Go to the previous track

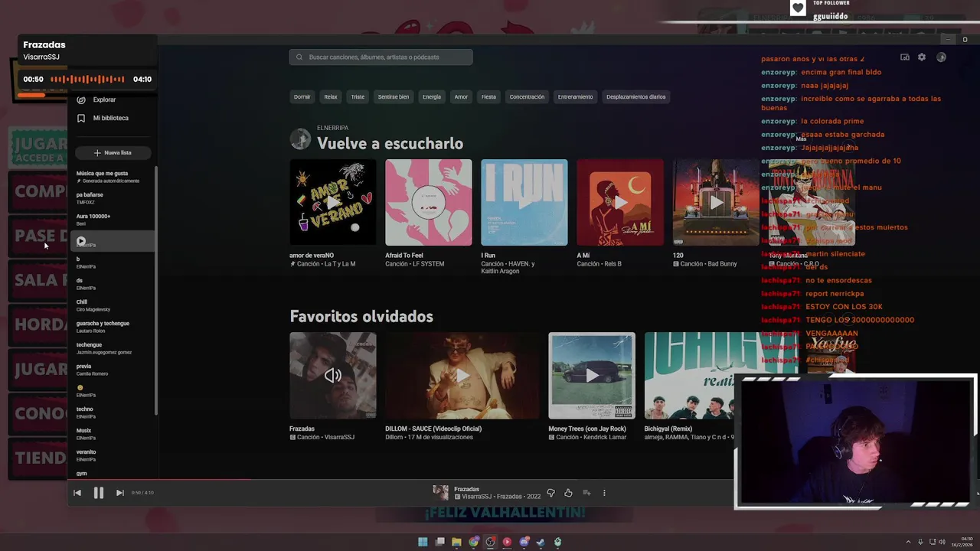(x=77, y=493)
